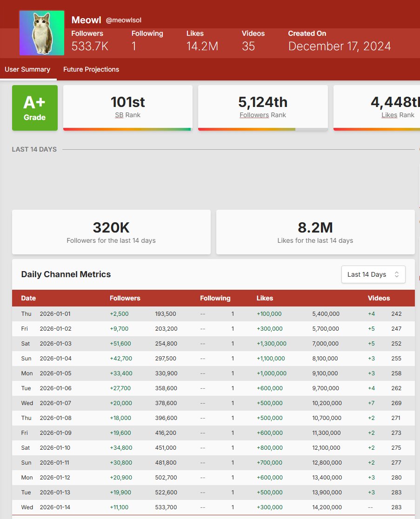This screenshot has width=420, height=519.
Task: Click the +11,100 followers gain value
Action: (119, 507)
